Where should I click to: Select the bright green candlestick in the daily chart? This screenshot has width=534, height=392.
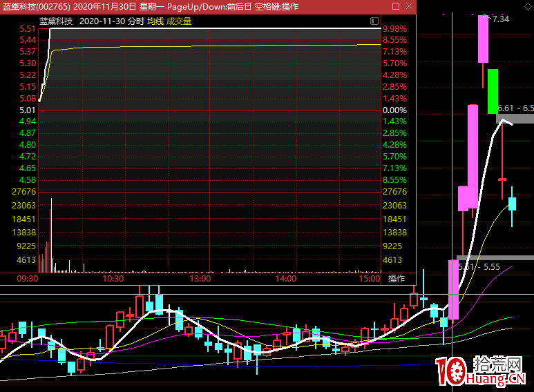493,91
